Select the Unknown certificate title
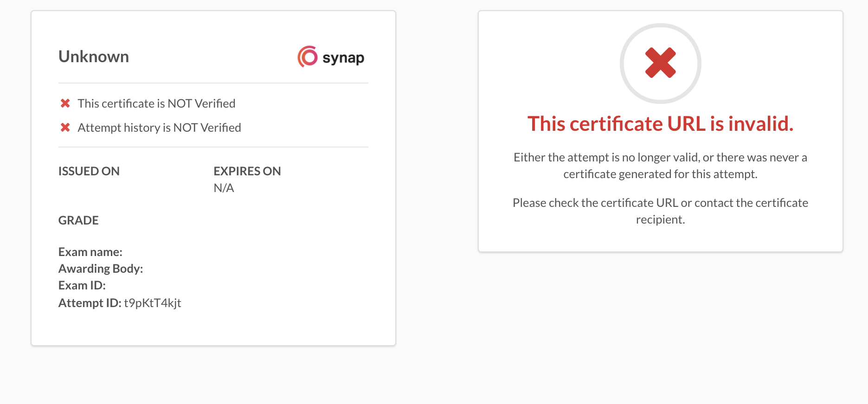This screenshot has height=404, width=868. (x=94, y=57)
